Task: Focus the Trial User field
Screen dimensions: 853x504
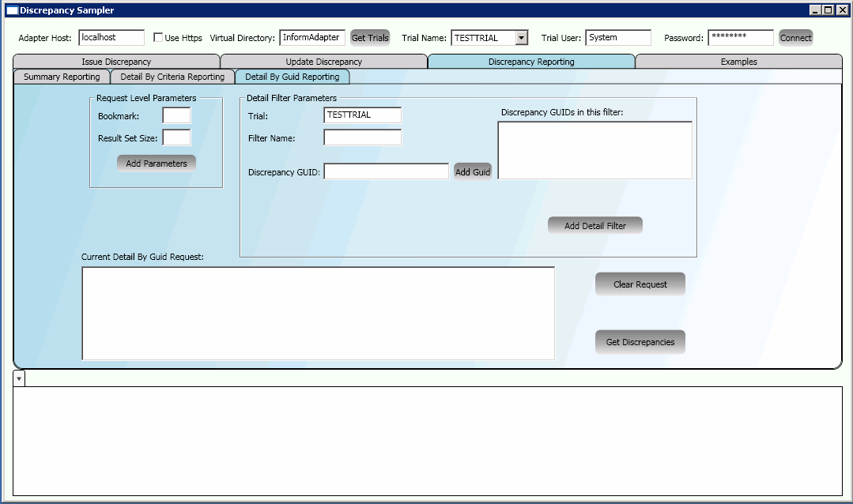Action: click(618, 37)
